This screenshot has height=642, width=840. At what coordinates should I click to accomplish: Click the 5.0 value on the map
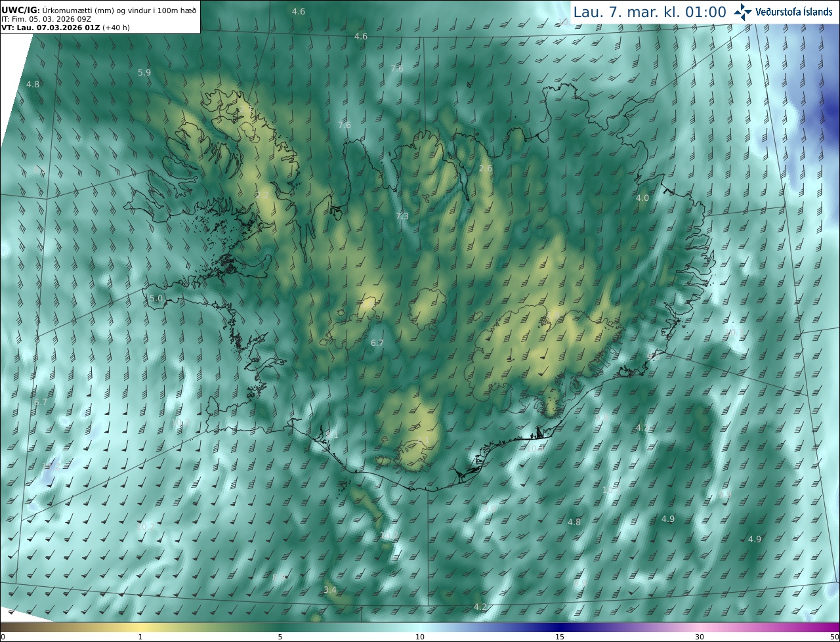pos(156,299)
